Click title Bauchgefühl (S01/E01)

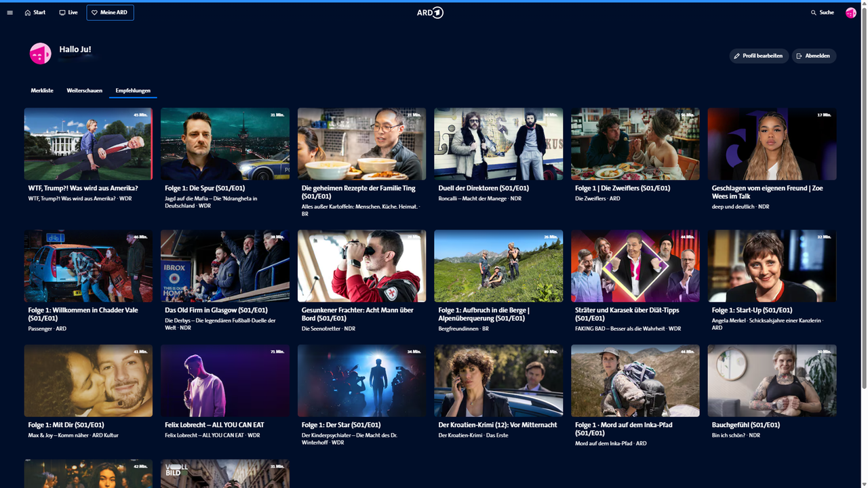click(x=746, y=425)
